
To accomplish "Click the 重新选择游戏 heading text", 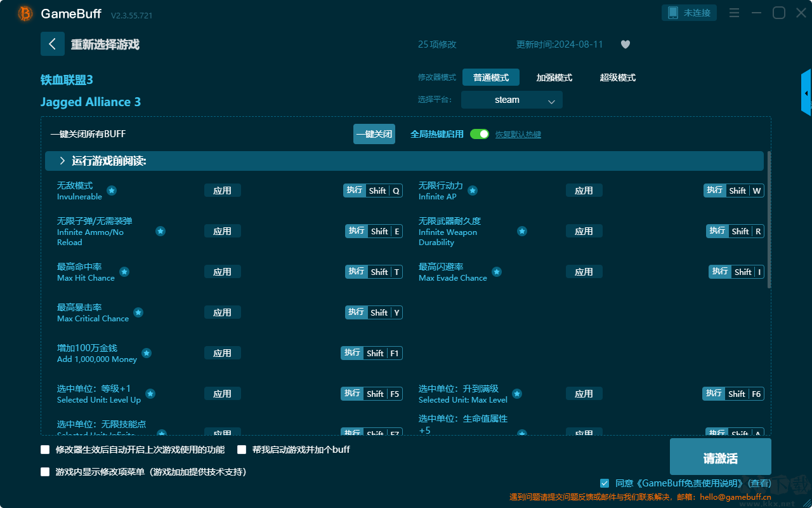I will click(105, 44).
